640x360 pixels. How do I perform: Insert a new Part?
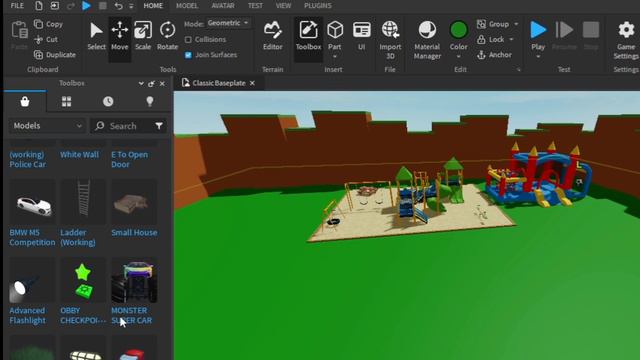(335, 34)
